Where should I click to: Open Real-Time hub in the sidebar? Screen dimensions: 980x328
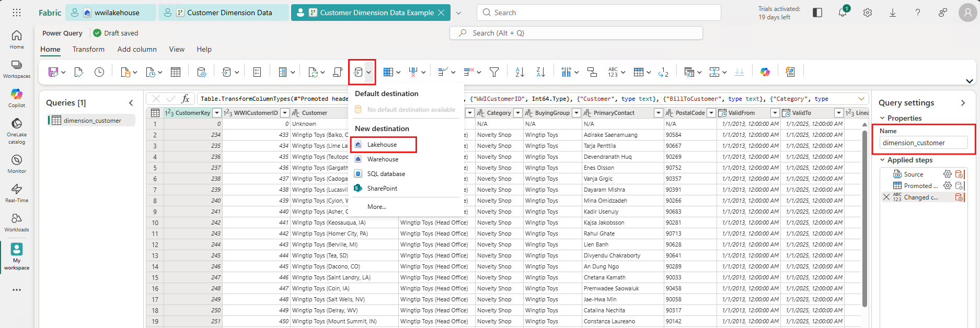click(x=17, y=193)
